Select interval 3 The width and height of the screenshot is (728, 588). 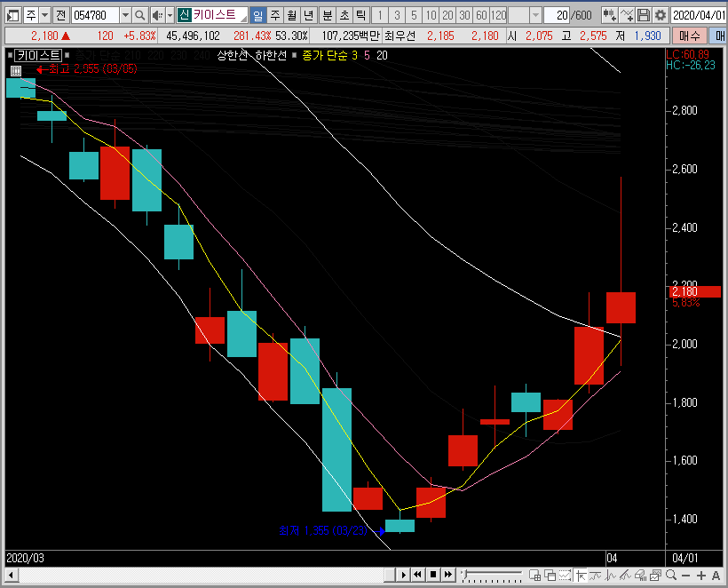point(397,15)
